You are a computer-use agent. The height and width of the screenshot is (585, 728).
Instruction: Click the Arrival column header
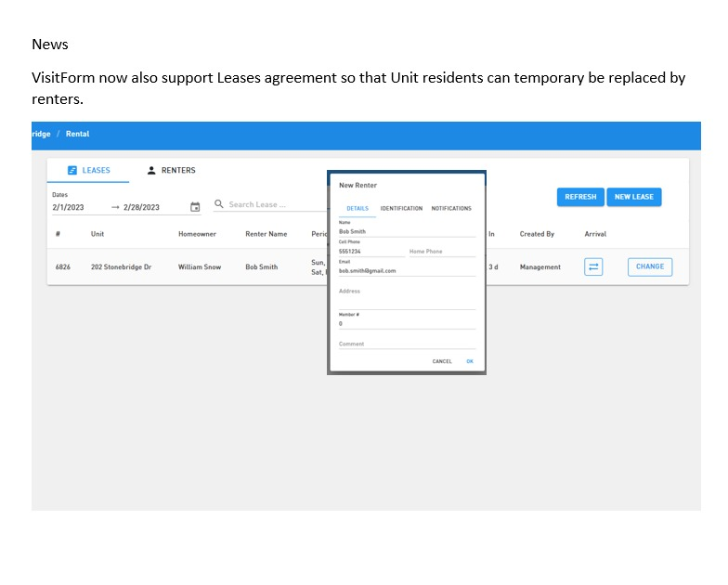[595, 234]
